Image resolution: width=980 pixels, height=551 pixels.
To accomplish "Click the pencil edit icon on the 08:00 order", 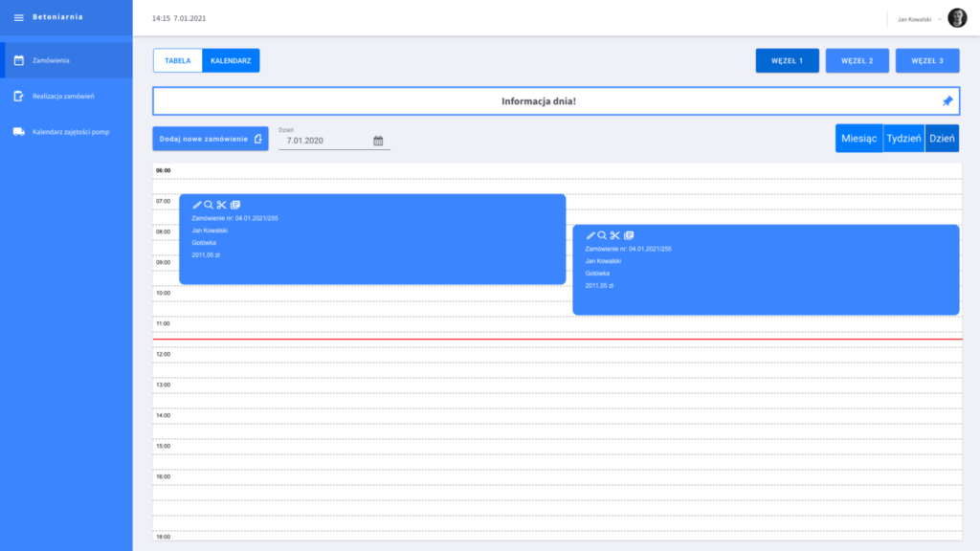I will (x=590, y=235).
